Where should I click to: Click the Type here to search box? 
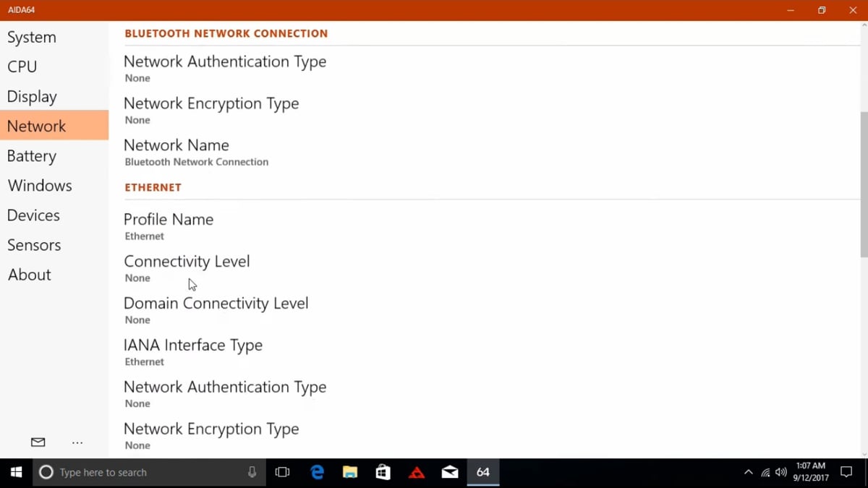[x=145, y=472]
